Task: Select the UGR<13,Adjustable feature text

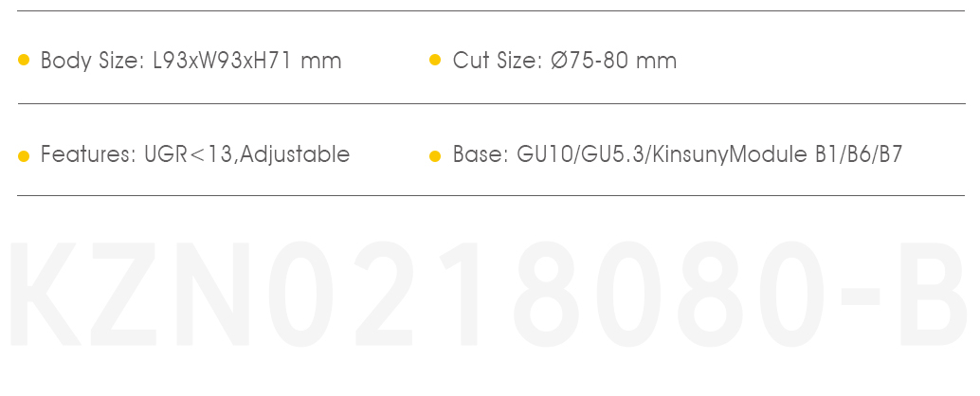Action: (x=246, y=153)
